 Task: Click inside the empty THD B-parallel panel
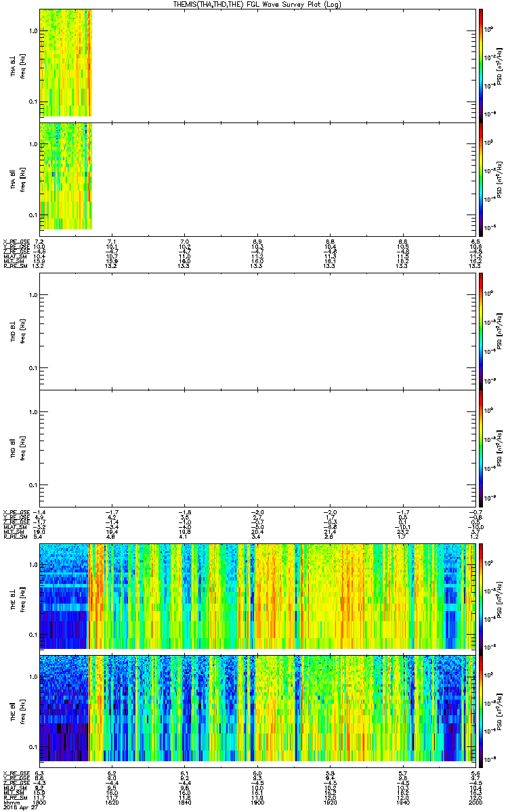click(257, 448)
